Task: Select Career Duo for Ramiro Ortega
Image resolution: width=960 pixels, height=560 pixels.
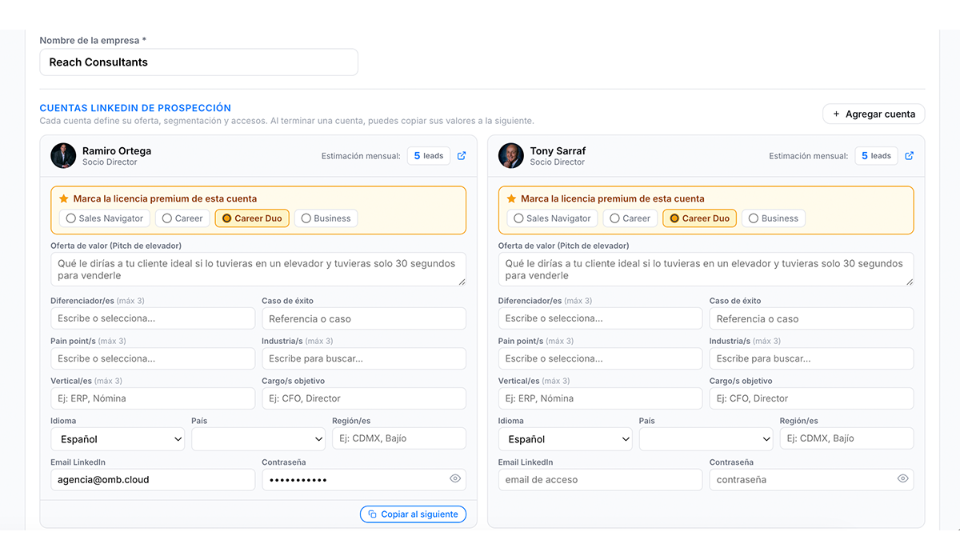Action: pos(252,218)
